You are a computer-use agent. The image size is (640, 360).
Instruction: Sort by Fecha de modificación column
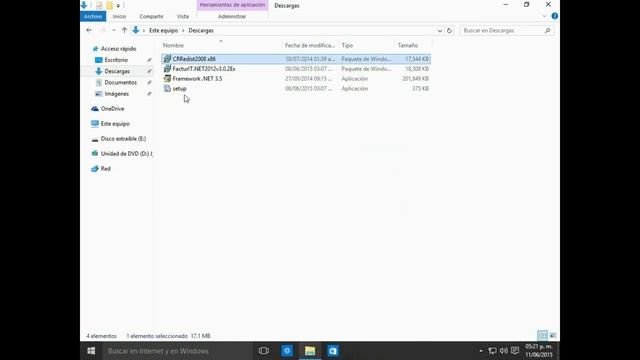[x=310, y=45]
